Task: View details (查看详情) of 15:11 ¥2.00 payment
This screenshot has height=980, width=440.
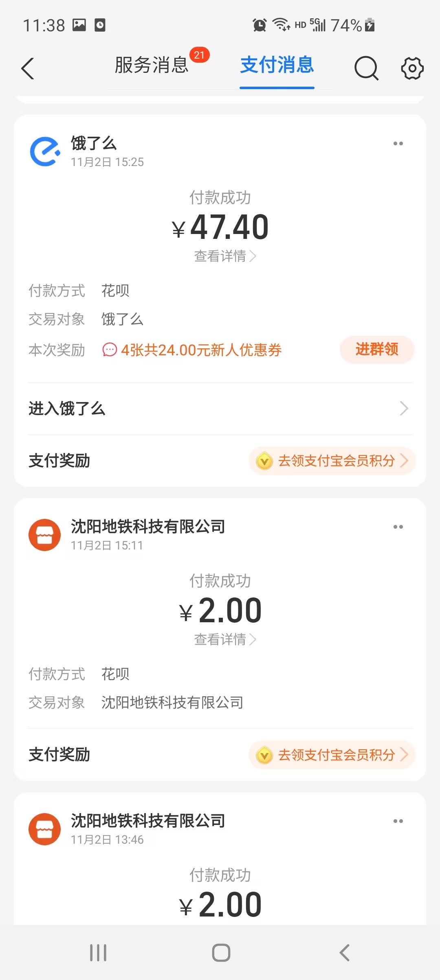Action: [x=225, y=639]
